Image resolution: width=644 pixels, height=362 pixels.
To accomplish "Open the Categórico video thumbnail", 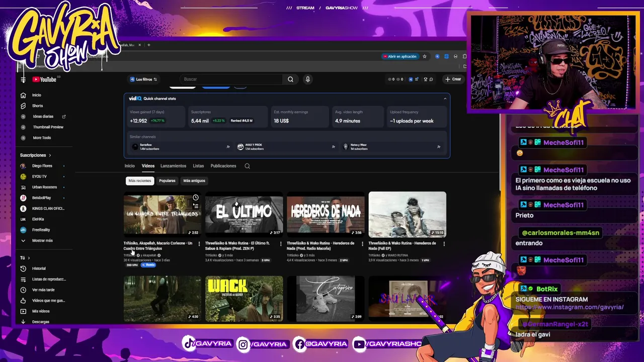I will coord(326,299).
